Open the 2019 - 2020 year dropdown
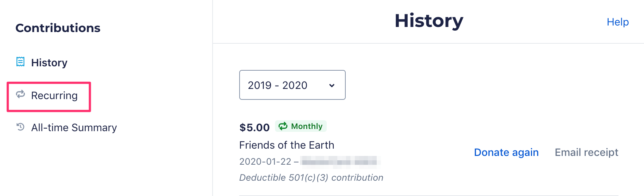Viewport: 644px width, 196px height. click(x=292, y=85)
